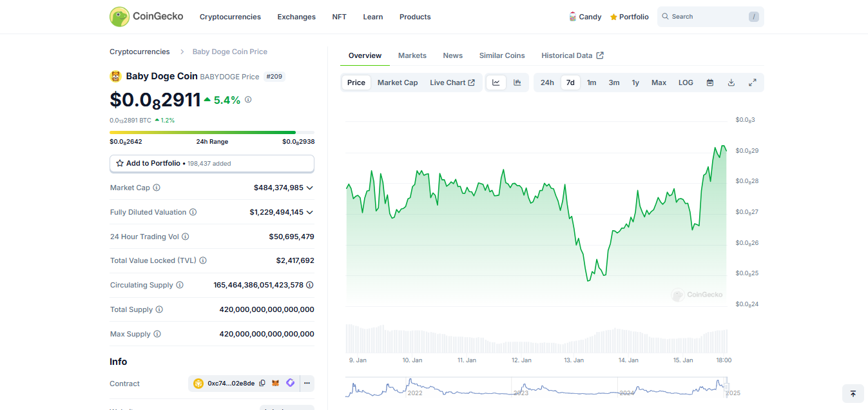Open the calendar date range picker
Viewport: 868px width, 410px height.
click(x=710, y=83)
